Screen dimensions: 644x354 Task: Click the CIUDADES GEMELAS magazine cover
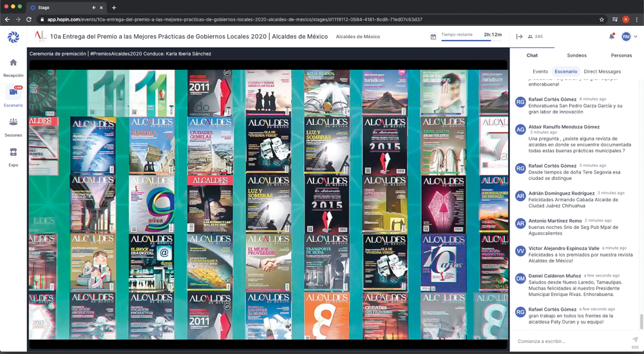pos(210,146)
